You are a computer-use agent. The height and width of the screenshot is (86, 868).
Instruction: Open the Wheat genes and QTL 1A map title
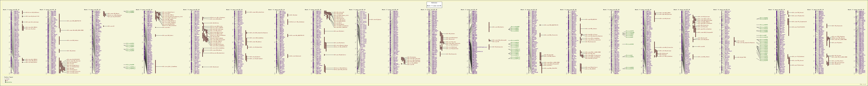pos(11,9)
